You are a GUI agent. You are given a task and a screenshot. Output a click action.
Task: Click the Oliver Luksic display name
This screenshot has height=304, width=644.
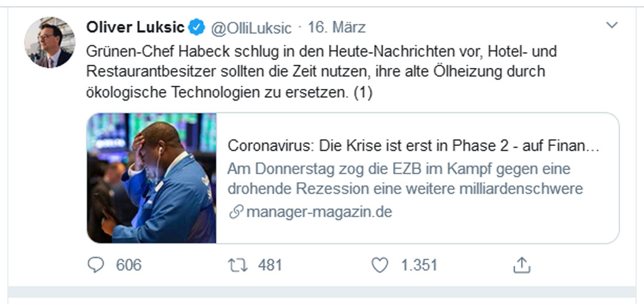tap(135, 28)
